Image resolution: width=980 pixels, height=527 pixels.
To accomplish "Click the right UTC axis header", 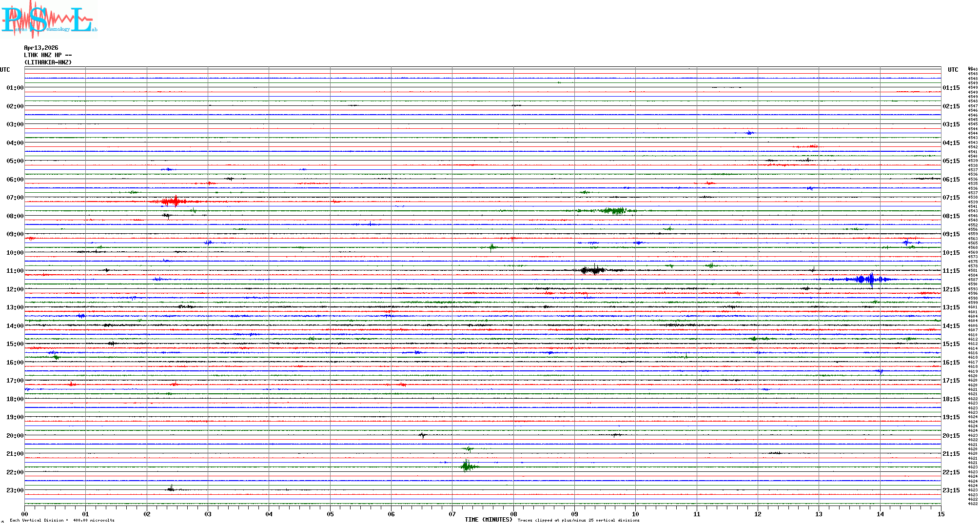I will pyautogui.click(x=953, y=70).
